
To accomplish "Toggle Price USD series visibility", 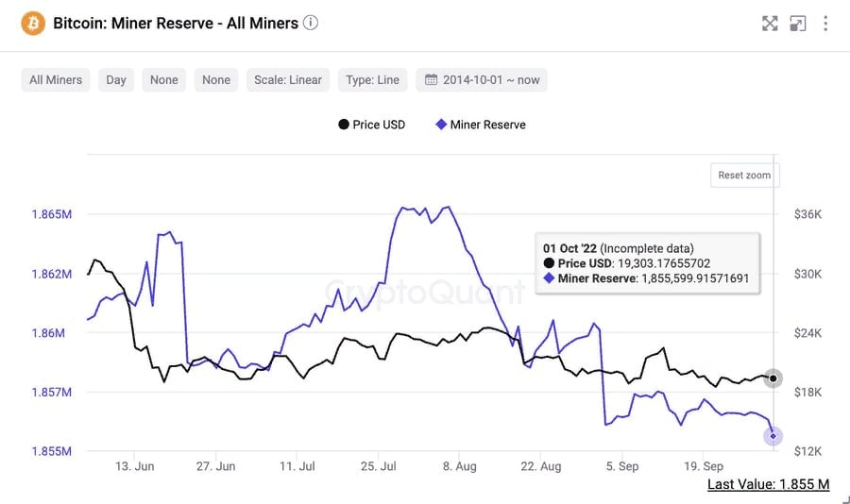I will (x=371, y=125).
